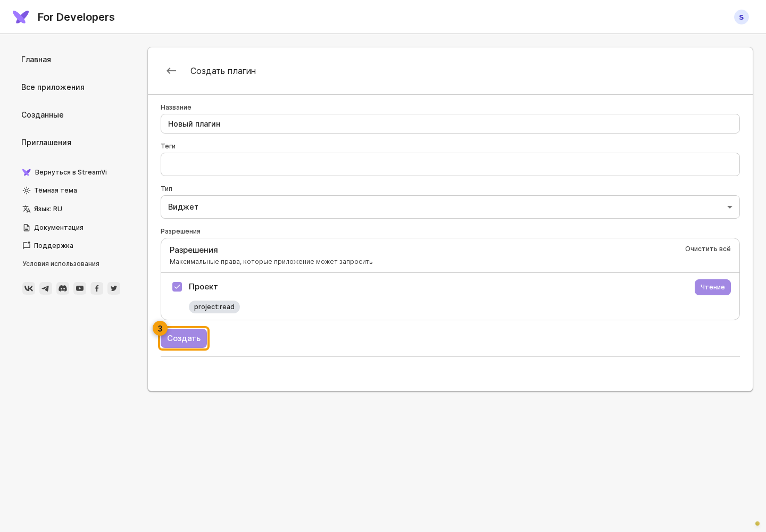The image size is (766, 532).
Task: Click the text "Максимальные права, которые приложение может запросить"
Action: pyautogui.click(x=271, y=262)
